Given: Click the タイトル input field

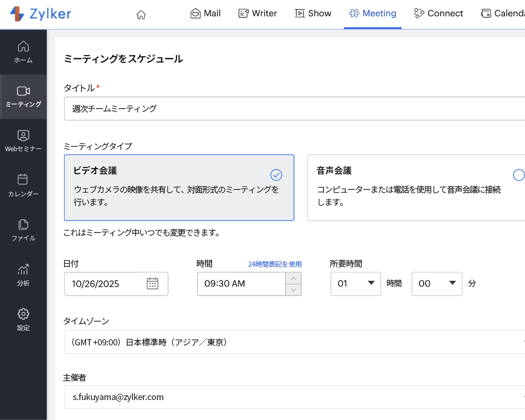Looking at the screenshot, I should (295, 109).
